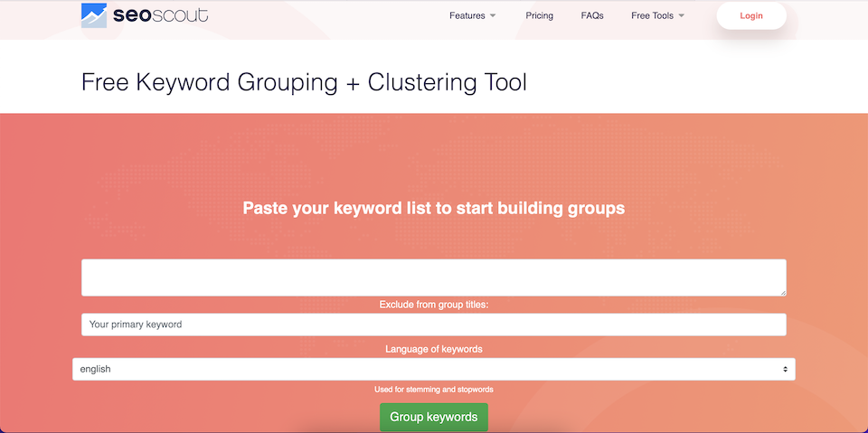Expand the Free Tools dropdown arrow
868x433 pixels.
click(682, 15)
